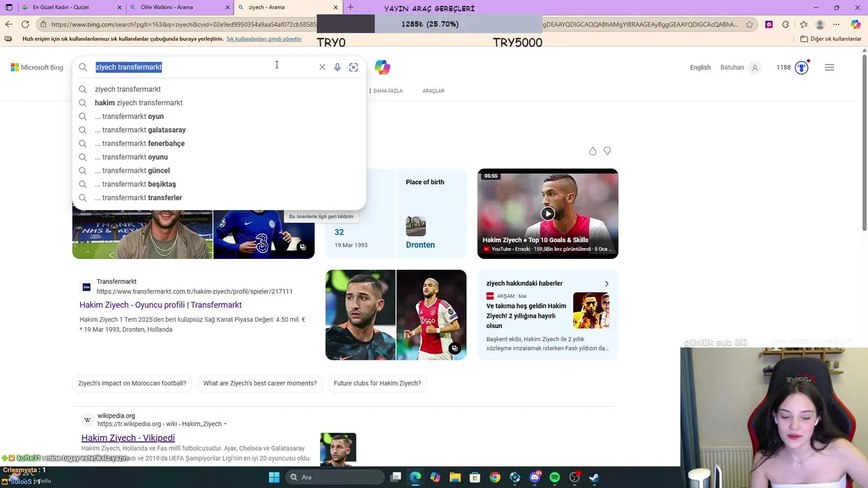868x488 pixels.
Task: Click Sık kullanılanları şimdi yönetin link
Action: (264, 39)
